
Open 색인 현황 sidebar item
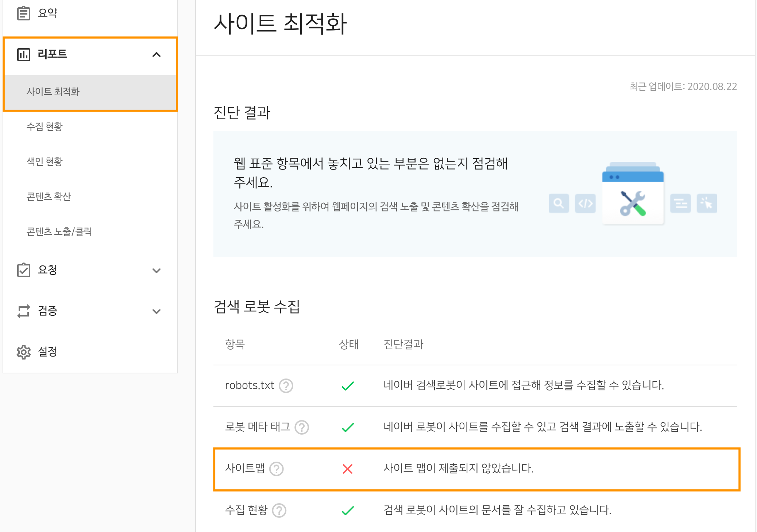pyautogui.click(x=45, y=162)
